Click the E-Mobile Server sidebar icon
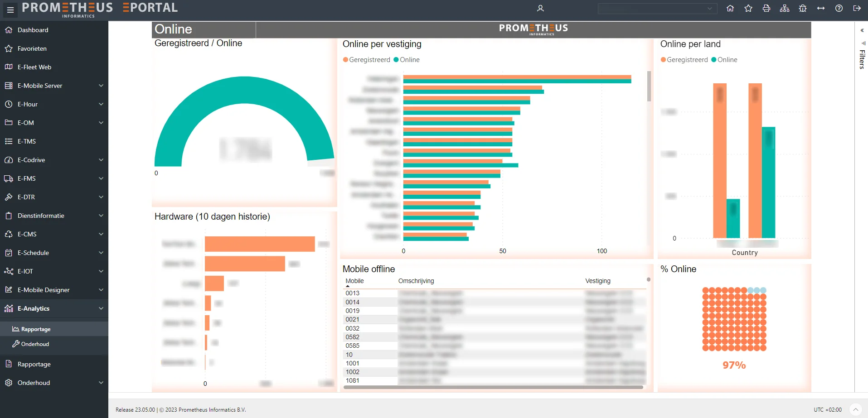The image size is (868, 418). [9, 86]
